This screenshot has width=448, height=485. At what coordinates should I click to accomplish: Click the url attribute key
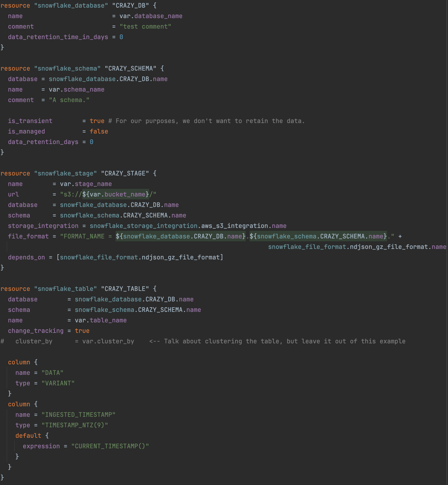coord(14,194)
